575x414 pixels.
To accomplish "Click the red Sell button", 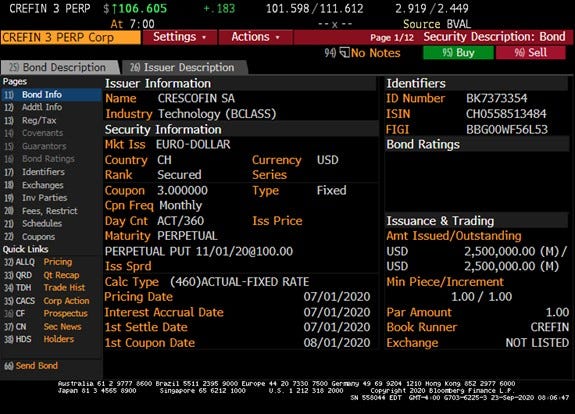I will coord(530,53).
